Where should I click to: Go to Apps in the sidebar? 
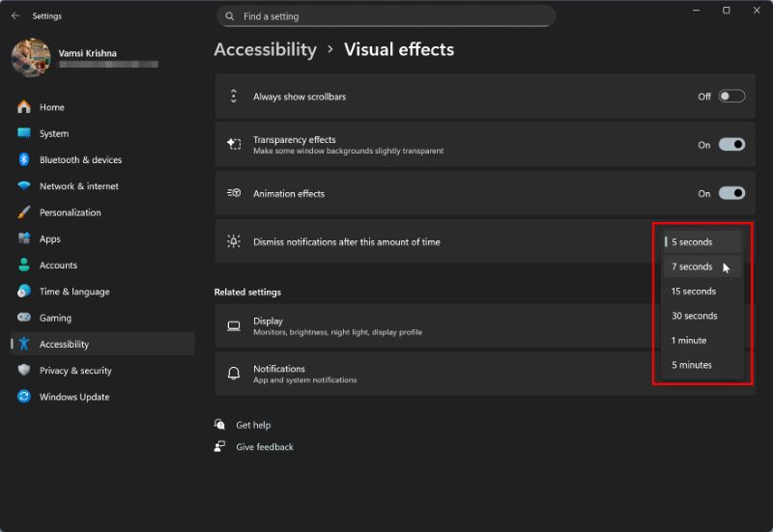pos(50,238)
